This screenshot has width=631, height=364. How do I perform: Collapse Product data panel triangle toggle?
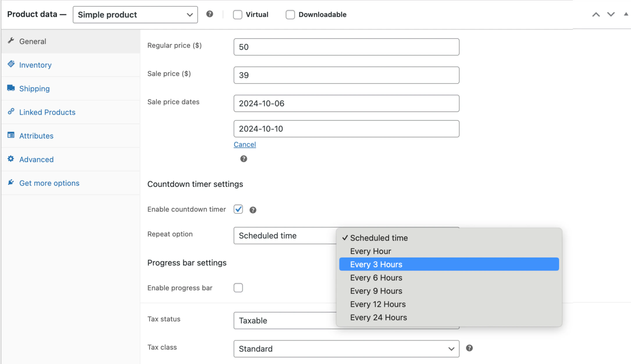pos(626,14)
